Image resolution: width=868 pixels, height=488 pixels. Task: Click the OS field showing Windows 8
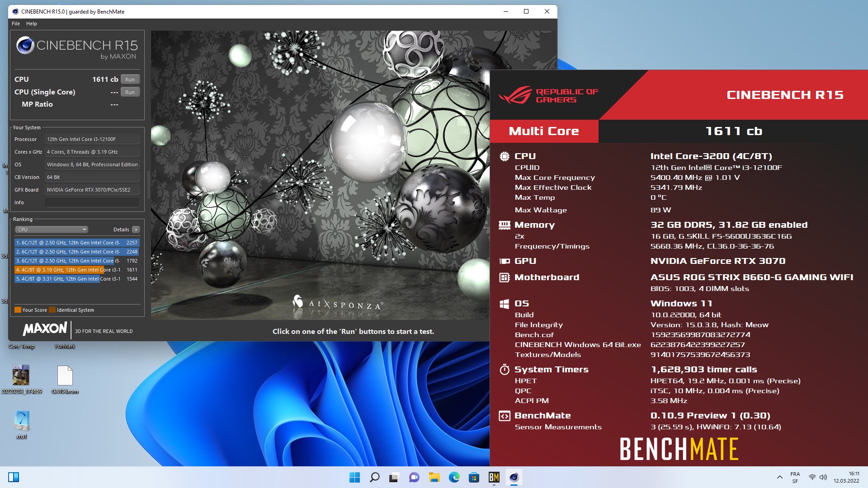(x=92, y=164)
